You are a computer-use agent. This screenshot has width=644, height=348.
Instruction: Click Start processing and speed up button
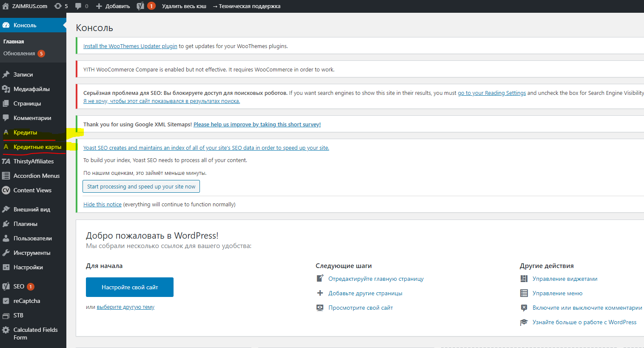(x=141, y=187)
